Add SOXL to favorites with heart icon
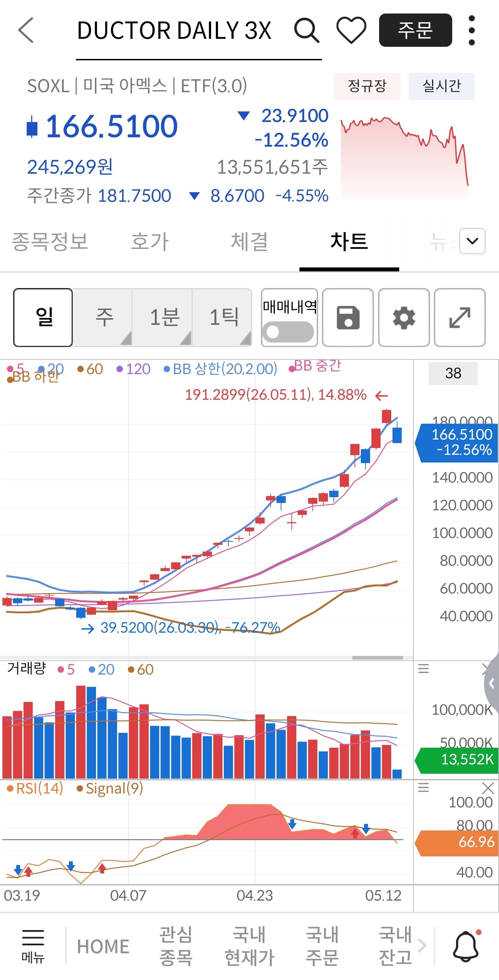The image size is (499, 980). pyautogui.click(x=351, y=31)
